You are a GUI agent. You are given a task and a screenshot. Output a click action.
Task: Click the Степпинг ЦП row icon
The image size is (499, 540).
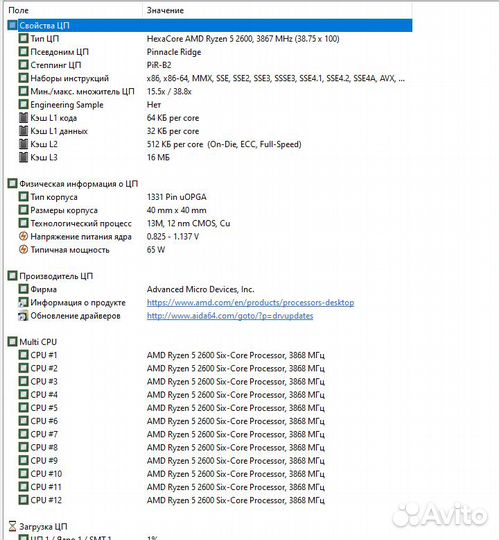point(23,65)
